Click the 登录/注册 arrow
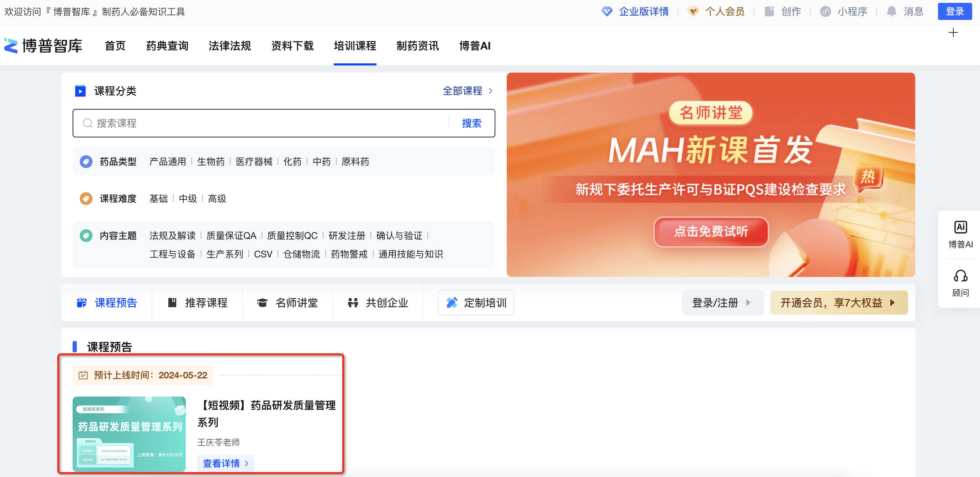The image size is (980, 477). click(x=748, y=303)
